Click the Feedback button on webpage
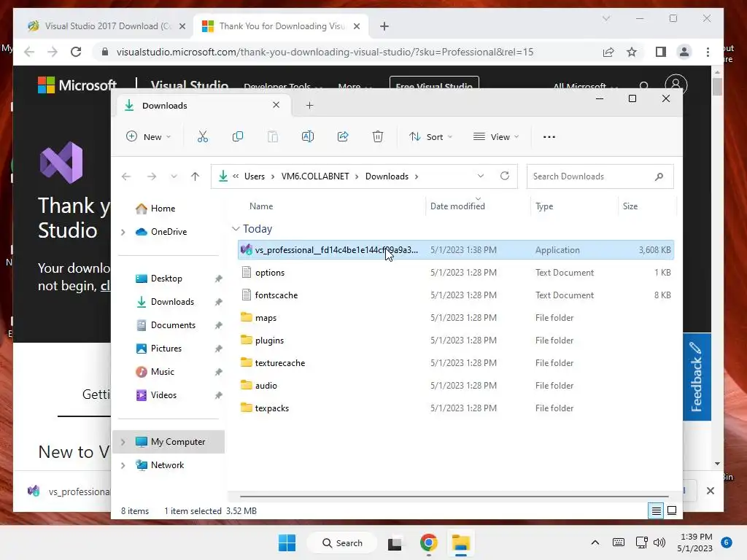This screenshot has height=560, width=747. click(697, 377)
